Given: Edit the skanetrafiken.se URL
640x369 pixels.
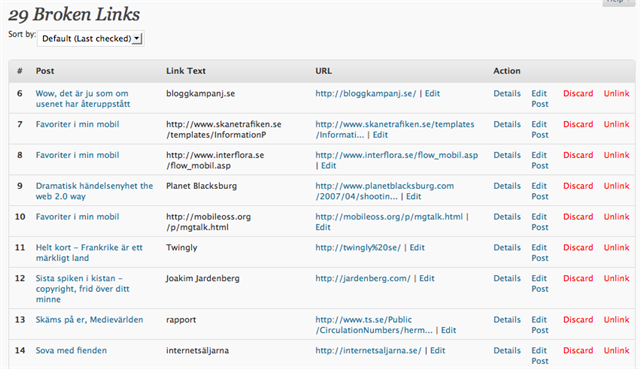Looking at the screenshot, I should tap(380, 135).
